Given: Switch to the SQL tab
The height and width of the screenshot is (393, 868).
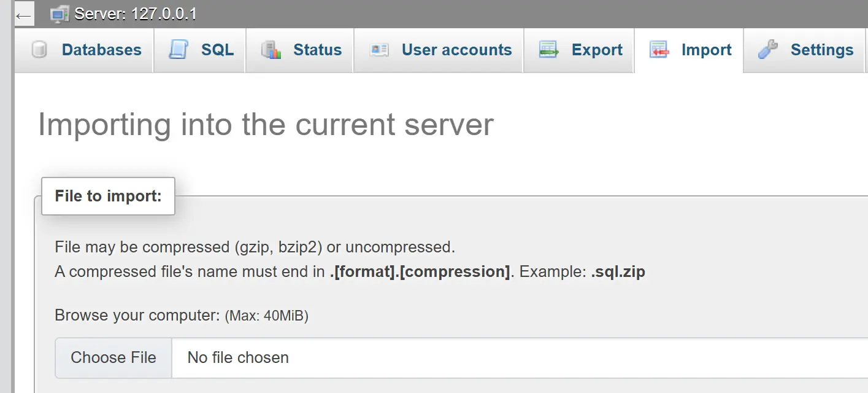Looking at the screenshot, I should pos(217,50).
